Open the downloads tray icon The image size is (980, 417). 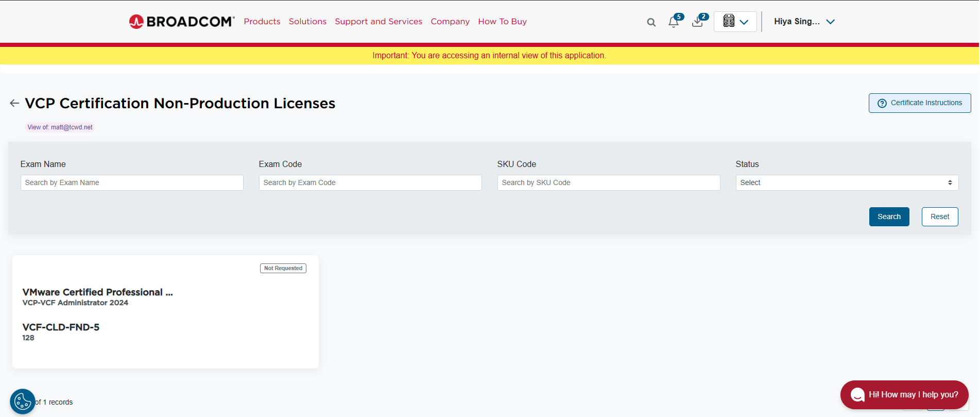[698, 22]
